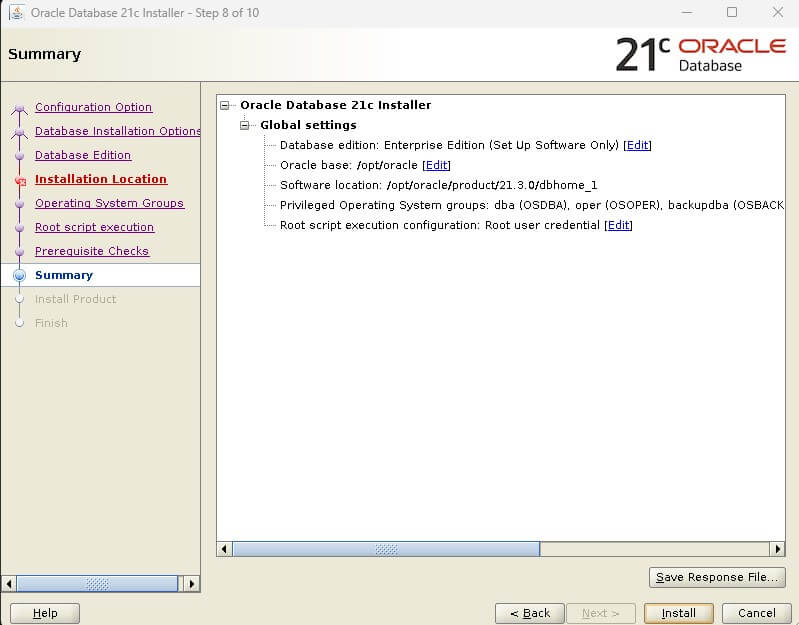
Task: Click the Java installer icon in title bar
Action: point(16,13)
